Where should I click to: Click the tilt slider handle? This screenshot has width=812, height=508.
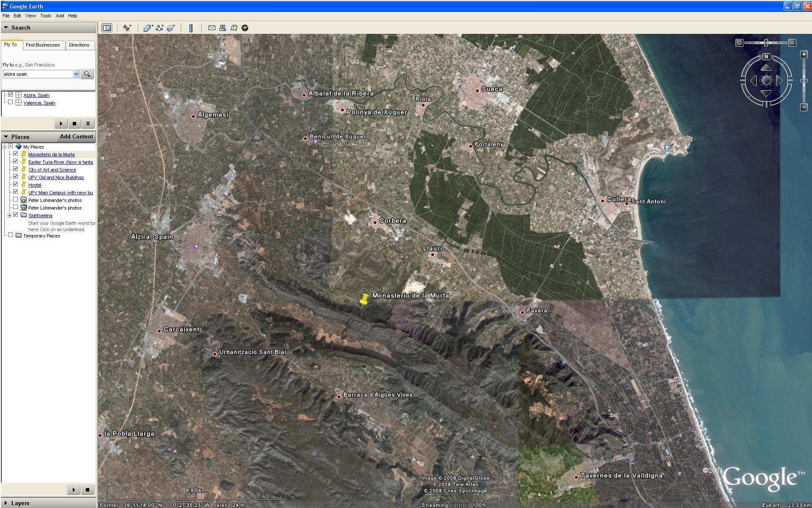tap(766, 43)
